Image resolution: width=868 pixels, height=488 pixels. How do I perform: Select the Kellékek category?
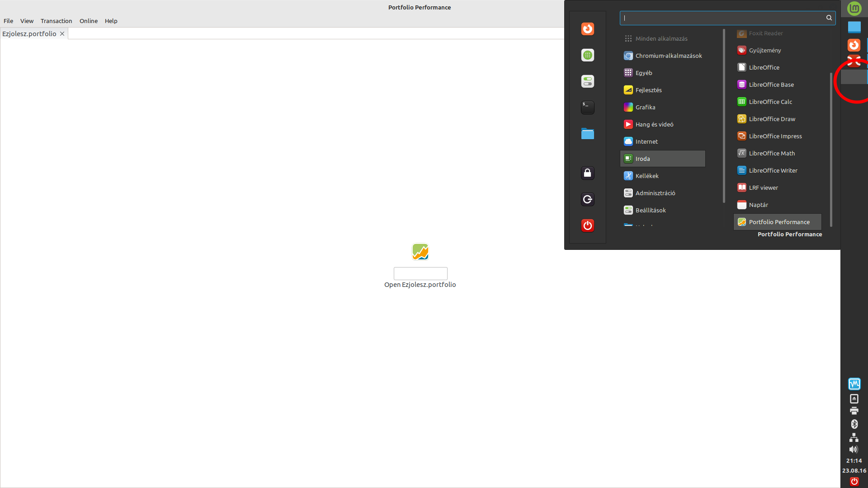pos(662,176)
